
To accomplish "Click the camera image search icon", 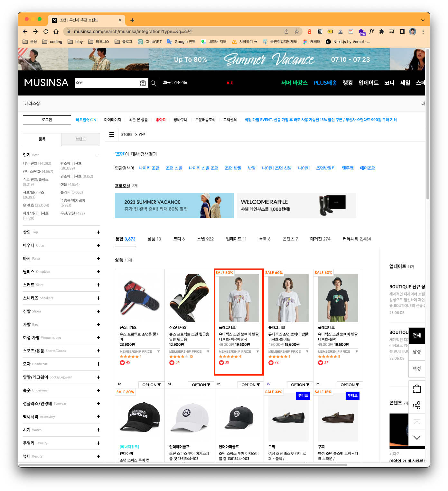I will point(143,83).
